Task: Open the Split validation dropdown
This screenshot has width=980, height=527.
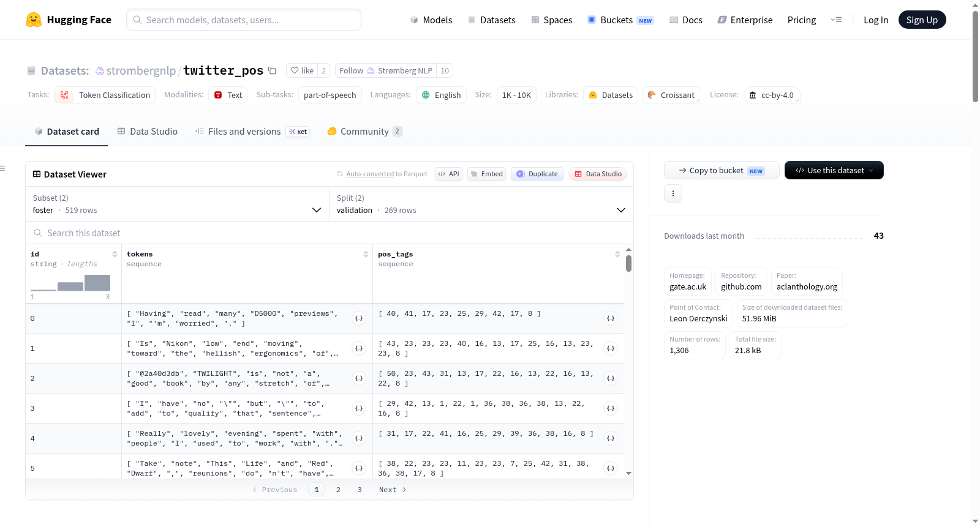Action: click(x=481, y=204)
